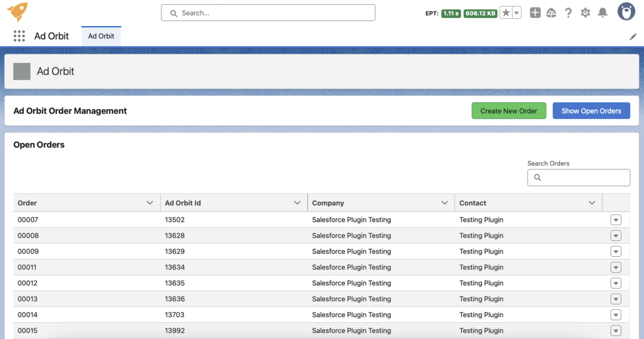Click the global Search field
644x339 pixels.
268,13
